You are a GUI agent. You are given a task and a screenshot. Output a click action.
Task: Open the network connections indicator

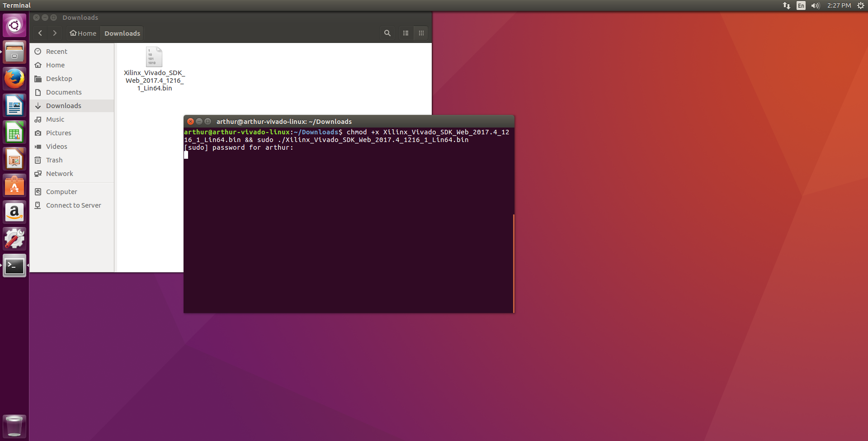click(x=787, y=5)
